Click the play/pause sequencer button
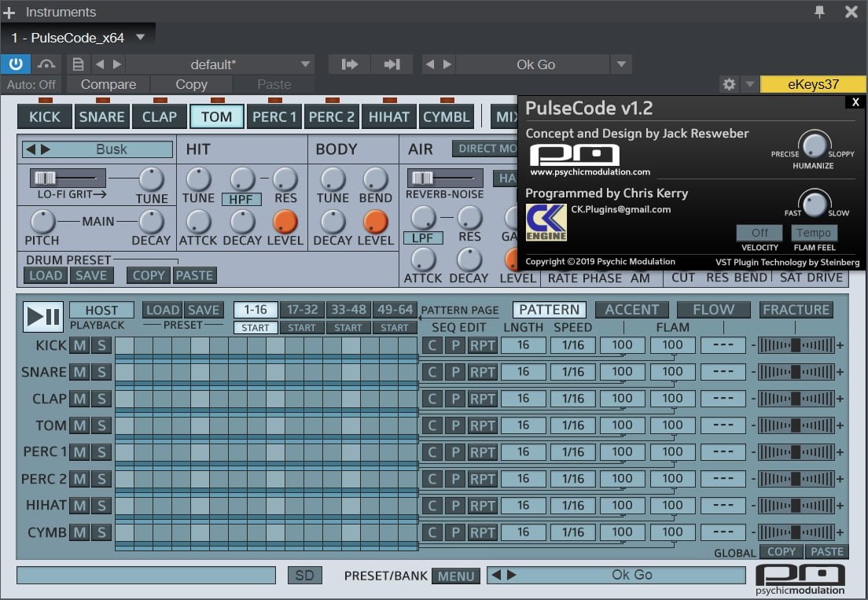The width and height of the screenshot is (868, 600). [x=42, y=316]
